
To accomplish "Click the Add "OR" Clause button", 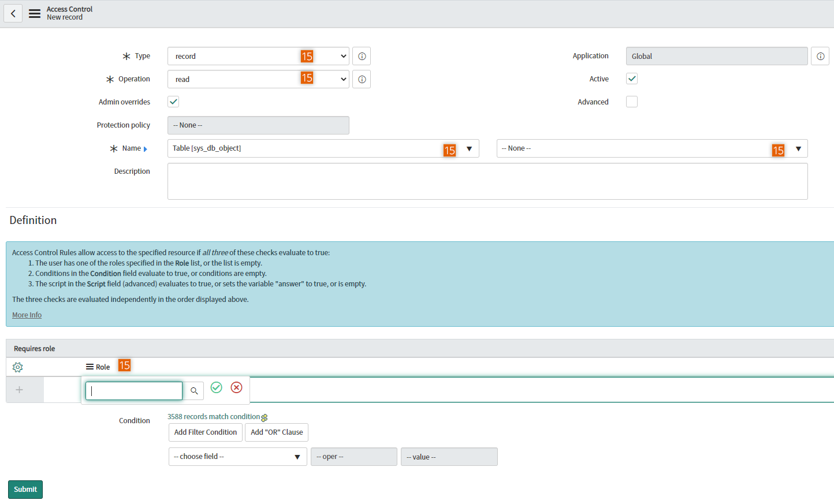I will click(277, 432).
